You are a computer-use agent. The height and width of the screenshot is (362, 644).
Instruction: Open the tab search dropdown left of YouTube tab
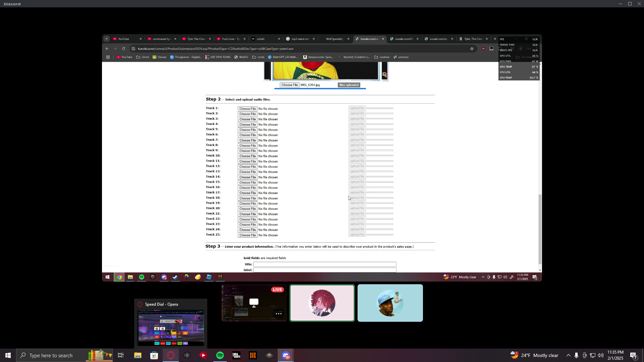106,39
